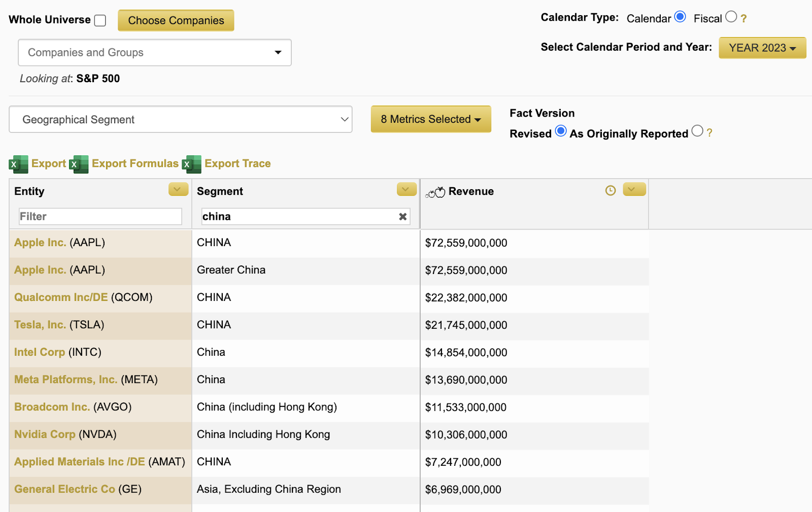Select the Fiscal radio button
The image size is (812, 512).
[x=731, y=17]
